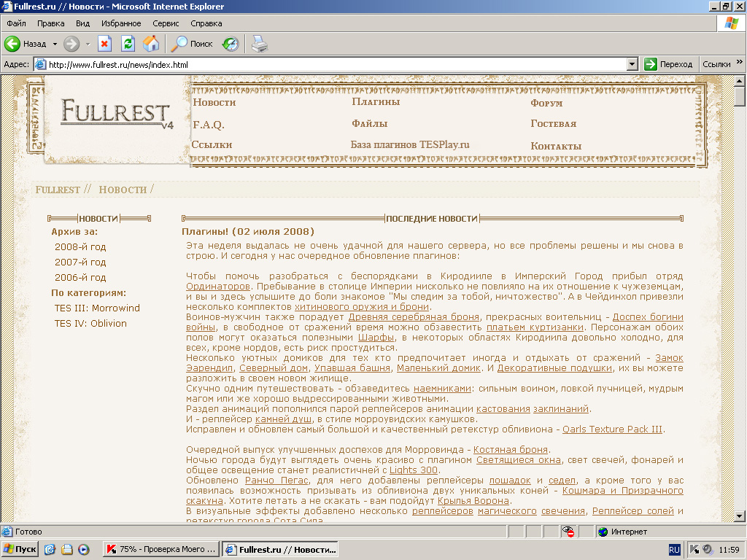The image size is (747, 560).
Task: Click the Forward arrow icon
Action: coord(71,44)
